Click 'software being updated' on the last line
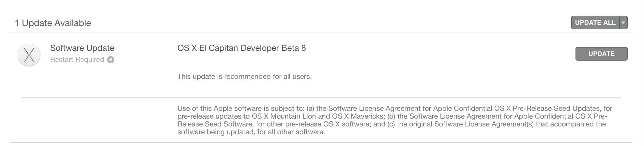Viewport: 644px width, 146px height. (216, 132)
